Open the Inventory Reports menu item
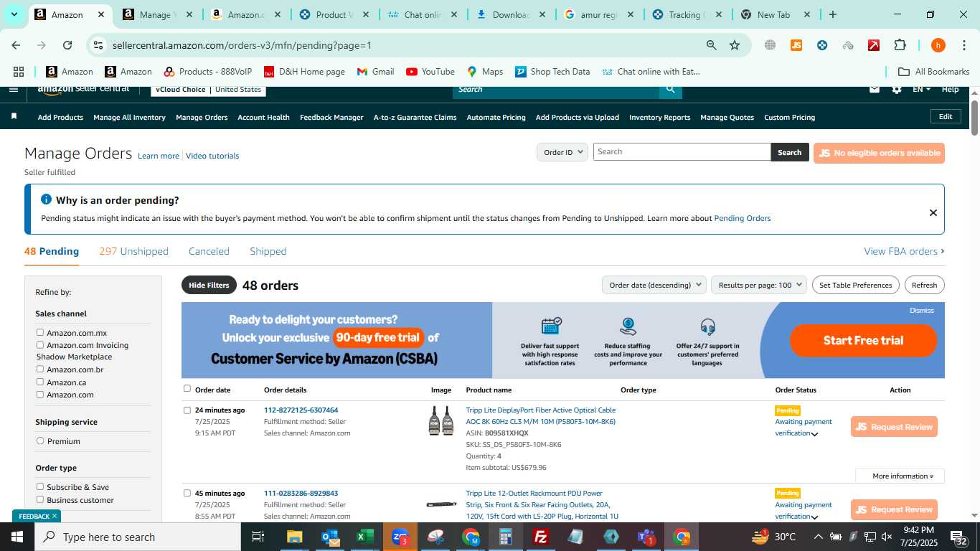 click(659, 117)
